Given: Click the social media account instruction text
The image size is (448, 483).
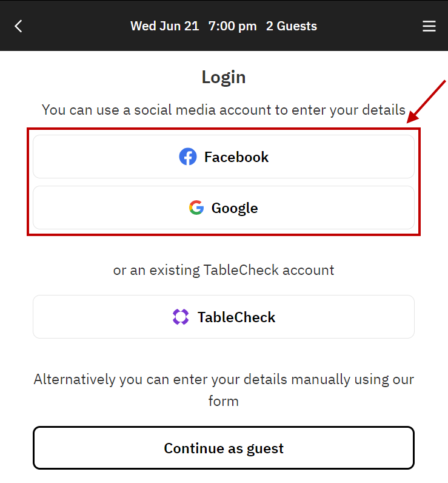Looking at the screenshot, I should click(x=224, y=110).
